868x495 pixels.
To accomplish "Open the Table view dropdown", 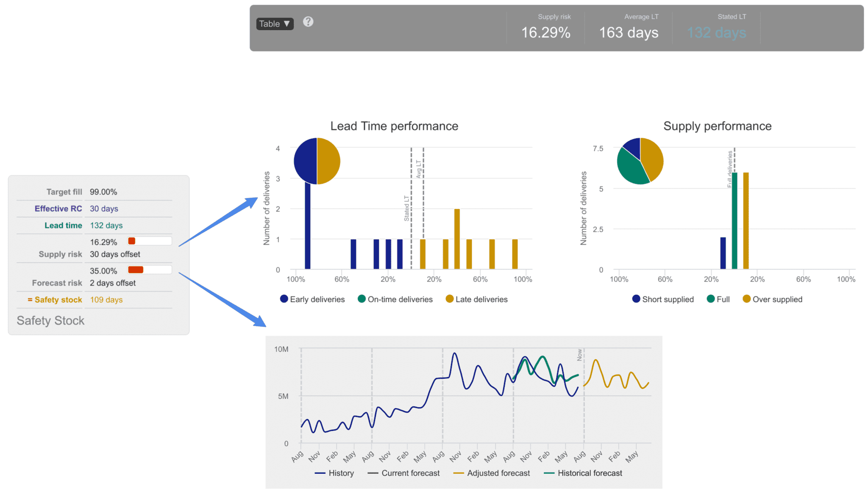I will 275,24.
